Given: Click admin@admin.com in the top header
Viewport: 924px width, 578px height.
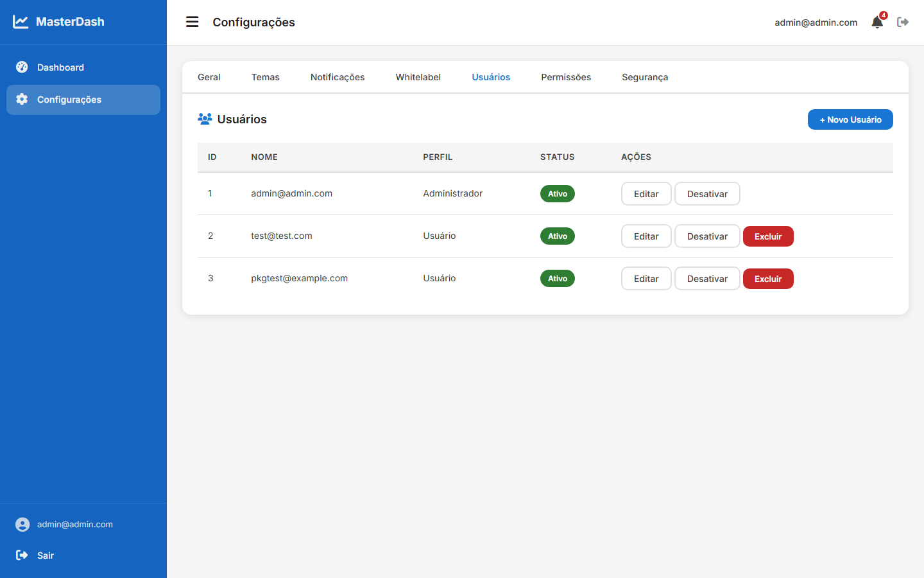Looking at the screenshot, I should (x=816, y=22).
